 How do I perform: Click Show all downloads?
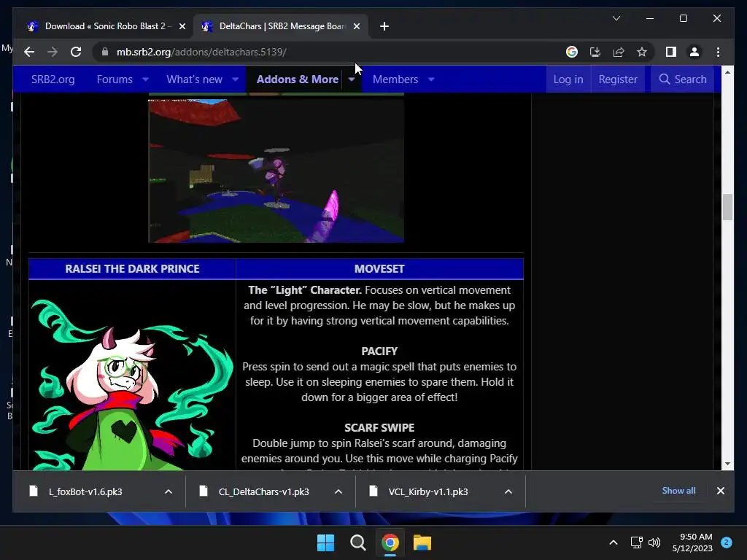(x=678, y=491)
